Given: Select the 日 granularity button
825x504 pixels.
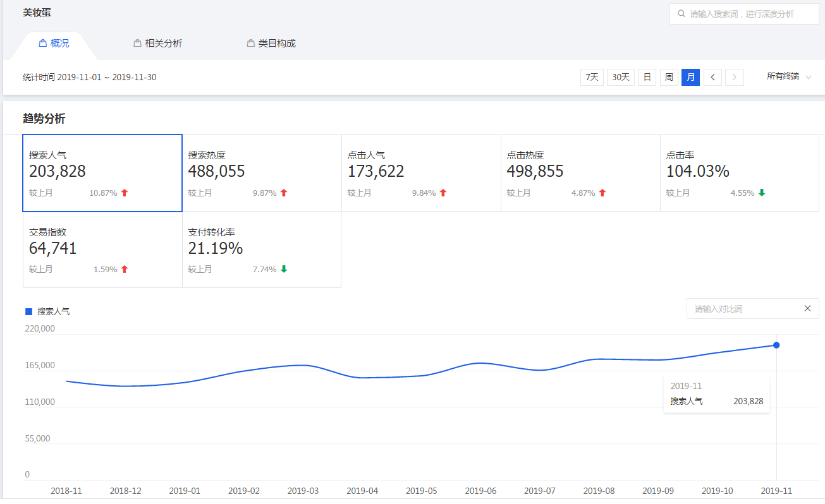Looking at the screenshot, I should click(x=647, y=77).
